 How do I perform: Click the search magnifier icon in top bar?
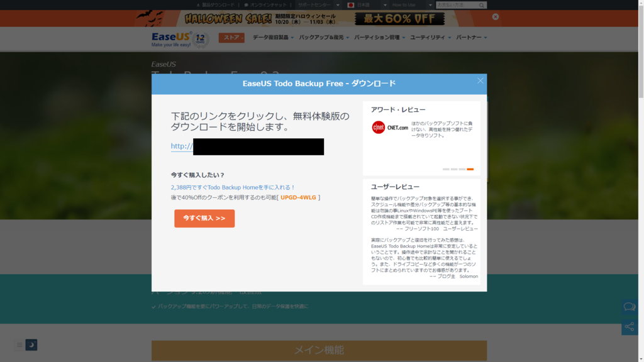480,4
